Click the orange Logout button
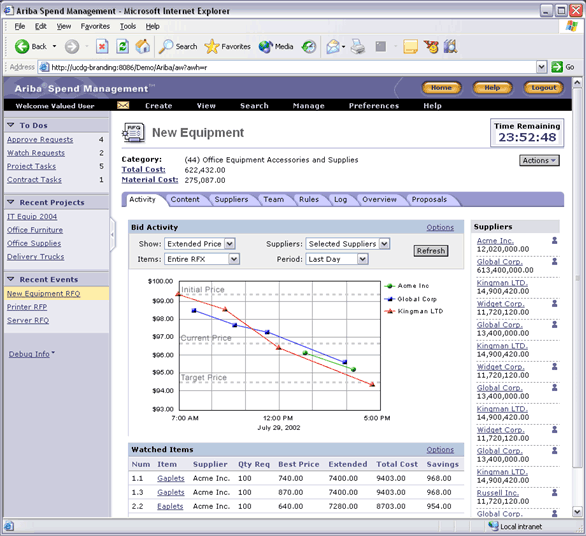The width and height of the screenshot is (586, 536). tap(543, 88)
